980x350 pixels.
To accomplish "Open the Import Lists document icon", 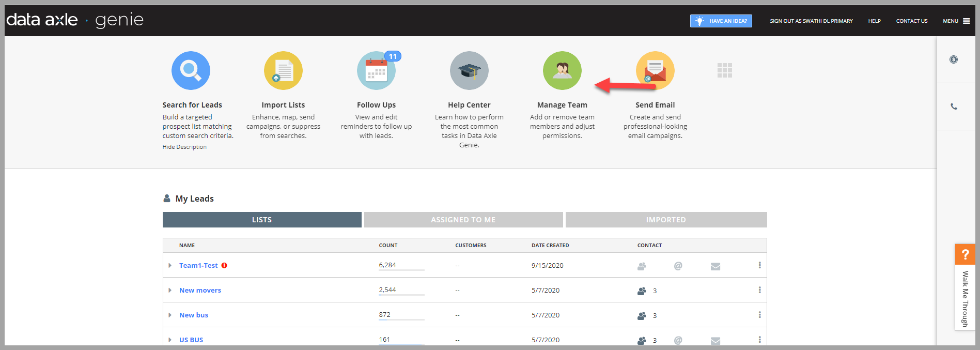I will click(283, 71).
